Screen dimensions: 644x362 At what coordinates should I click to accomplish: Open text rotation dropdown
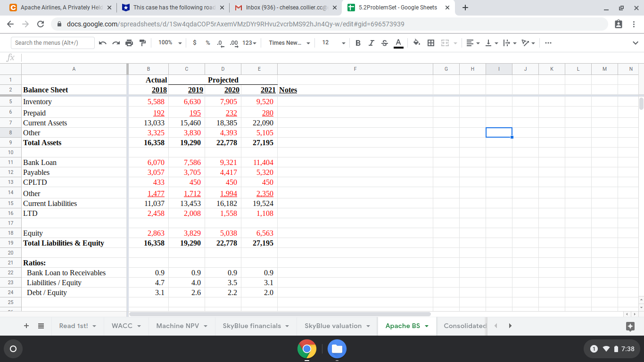click(528, 43)
